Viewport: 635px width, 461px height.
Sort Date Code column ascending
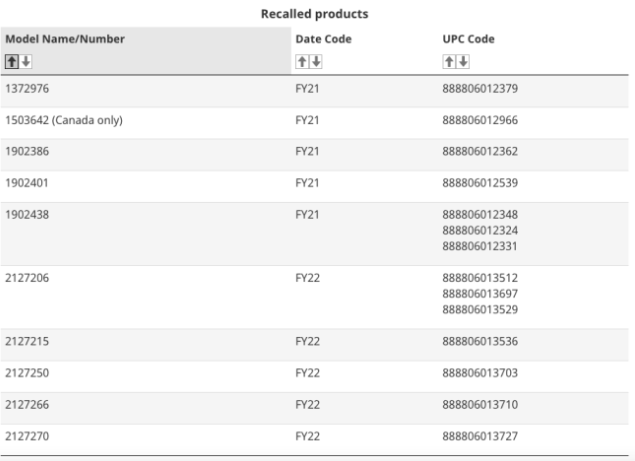[x=302, y=62]
